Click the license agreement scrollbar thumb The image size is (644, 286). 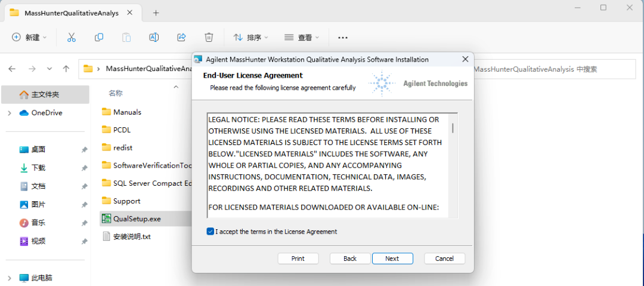(x=453, y=128)
